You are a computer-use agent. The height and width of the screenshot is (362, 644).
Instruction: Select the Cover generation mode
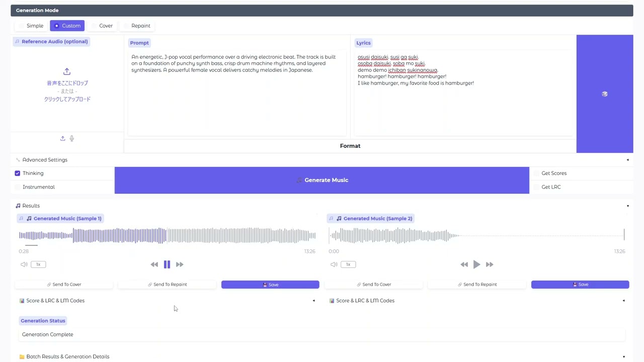pos(102,26)
